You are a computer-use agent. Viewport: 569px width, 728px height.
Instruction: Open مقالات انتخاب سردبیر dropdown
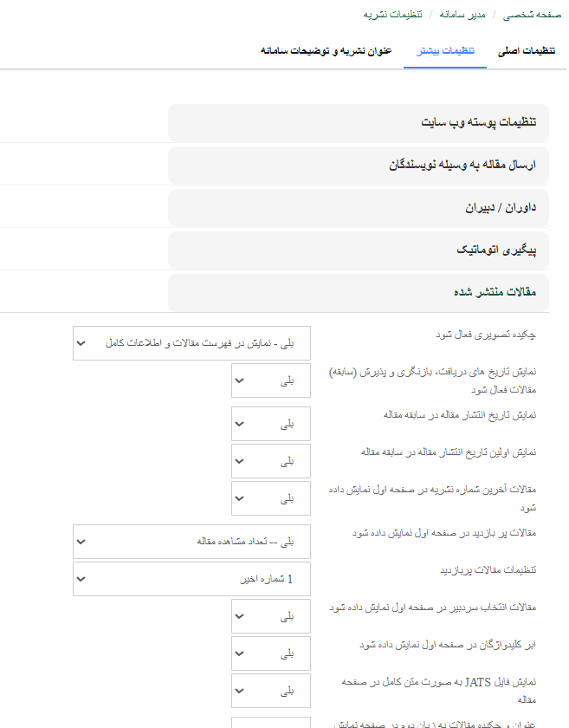coord(271,616)
